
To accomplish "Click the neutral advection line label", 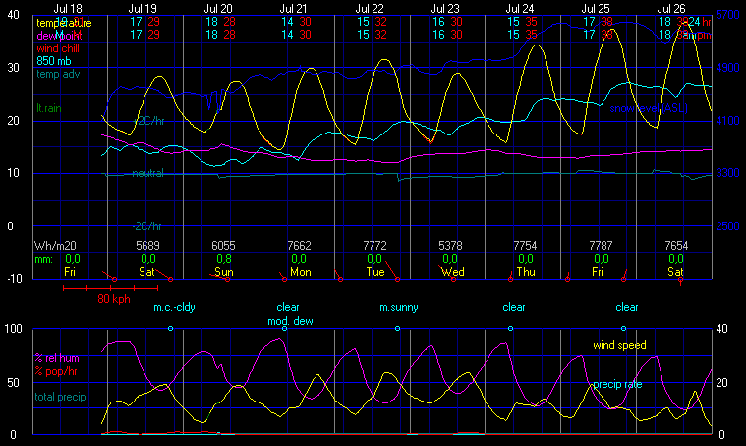I will tap(148, 173).
